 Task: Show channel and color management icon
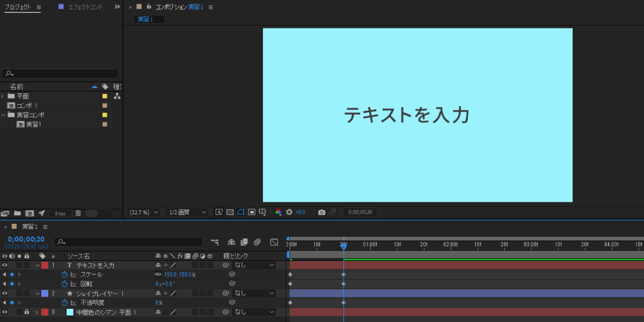[278, 212]
